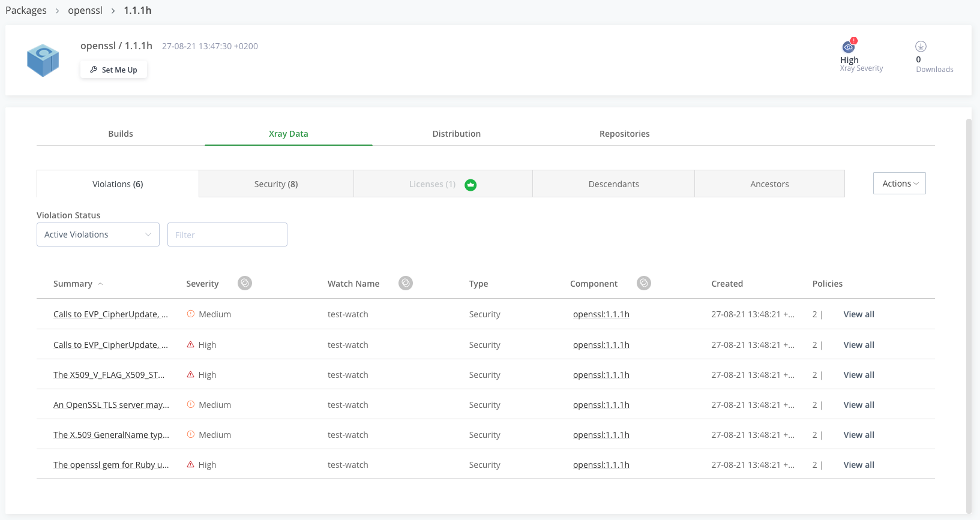Click the green licenses status icon

[x=470, y=185]
